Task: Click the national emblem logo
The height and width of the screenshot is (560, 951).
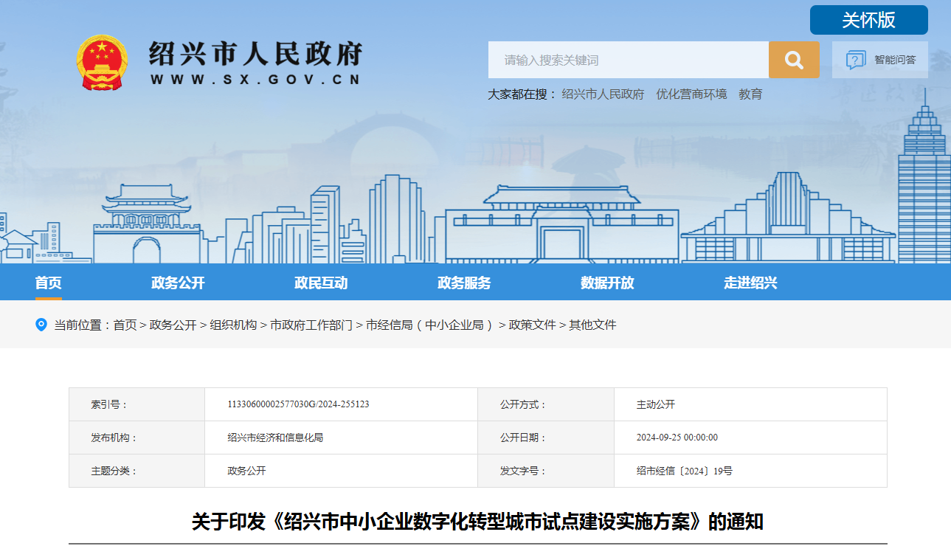Action: click(102, 63)
